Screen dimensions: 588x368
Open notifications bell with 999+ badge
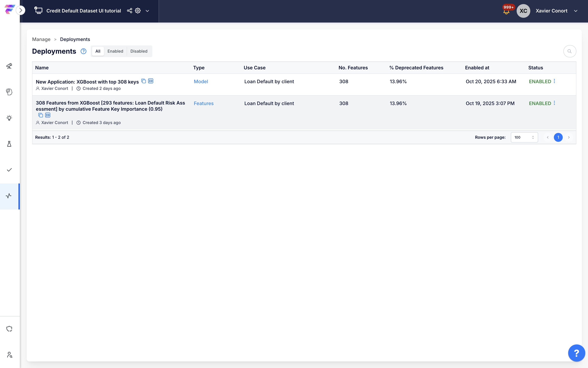506,11
